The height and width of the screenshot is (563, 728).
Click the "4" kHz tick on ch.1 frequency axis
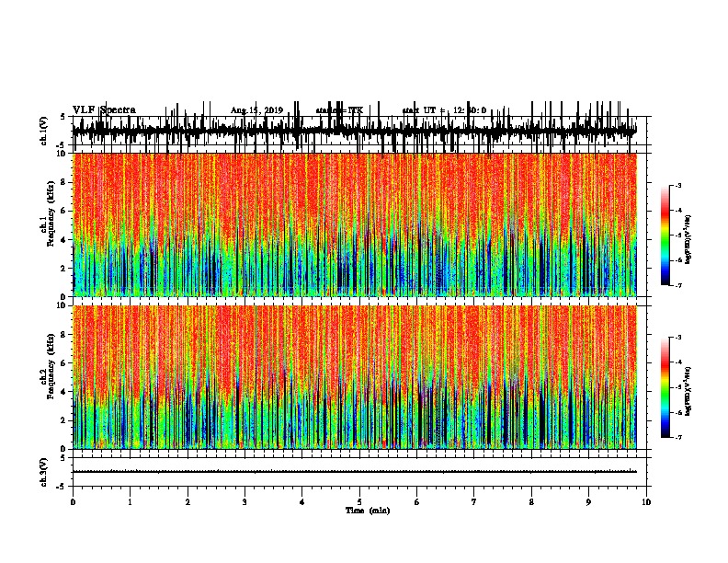[x=63, y=240]
